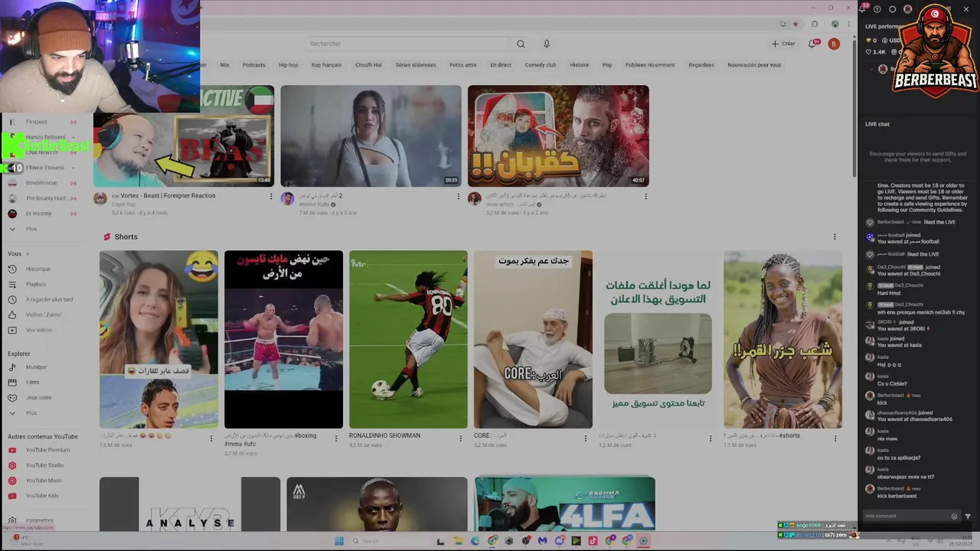Click 'LIVE chat' heading in panel
Image resolution: width=980 pixels, height=551 pixels.
(x=877, y=124)
